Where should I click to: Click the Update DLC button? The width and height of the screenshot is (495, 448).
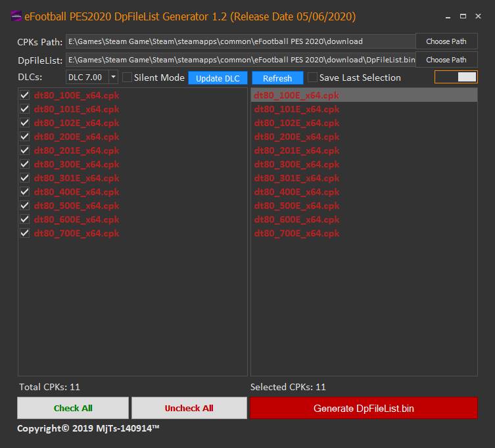click(x=218, y=78)
